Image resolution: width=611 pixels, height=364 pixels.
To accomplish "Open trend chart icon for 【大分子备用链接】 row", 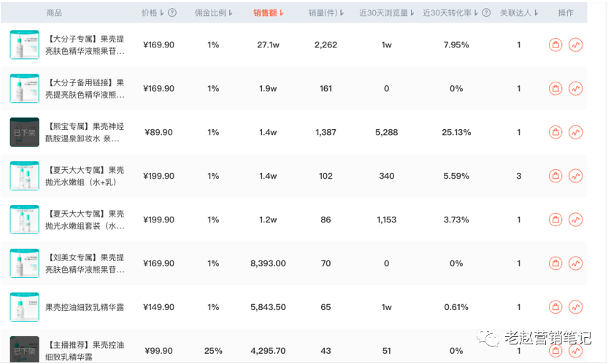I will tap(576, 89).
